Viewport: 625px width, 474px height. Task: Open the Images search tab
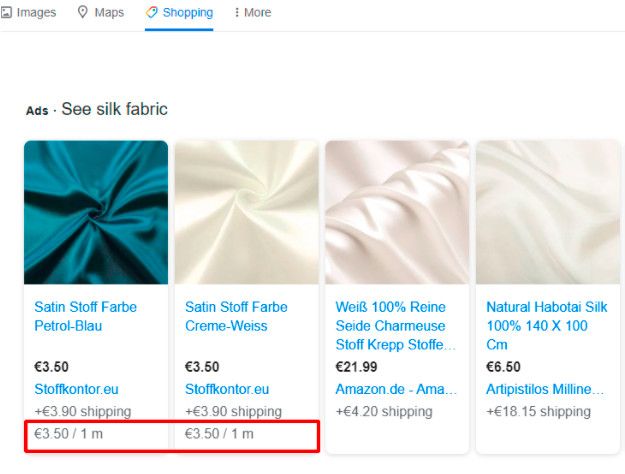click(x=35, y=13)
